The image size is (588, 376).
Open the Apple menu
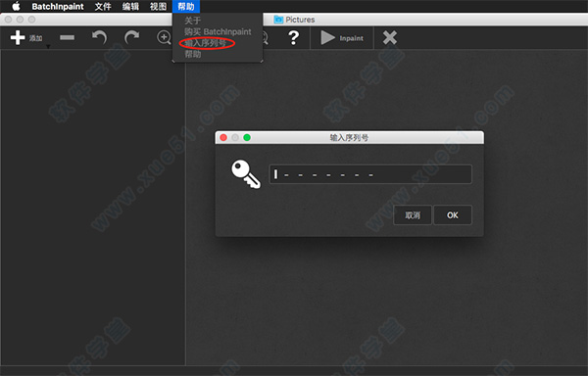[16, 7]
